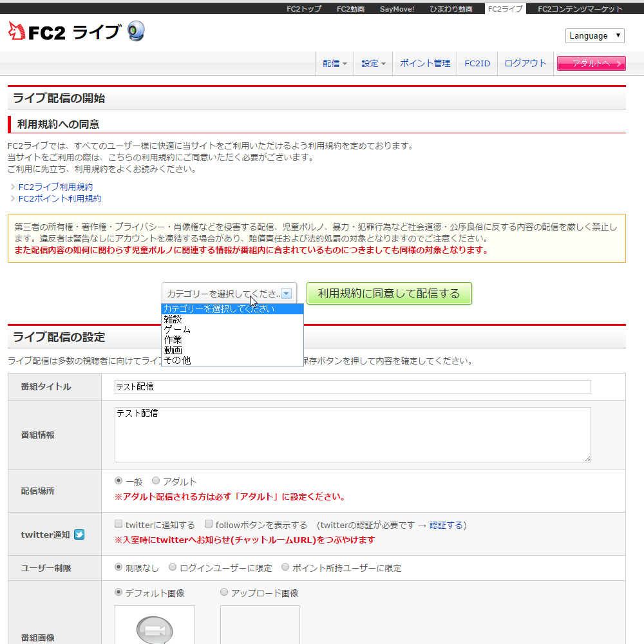Click the Twitter bird icon next to twitter通知

coord(79,535)
